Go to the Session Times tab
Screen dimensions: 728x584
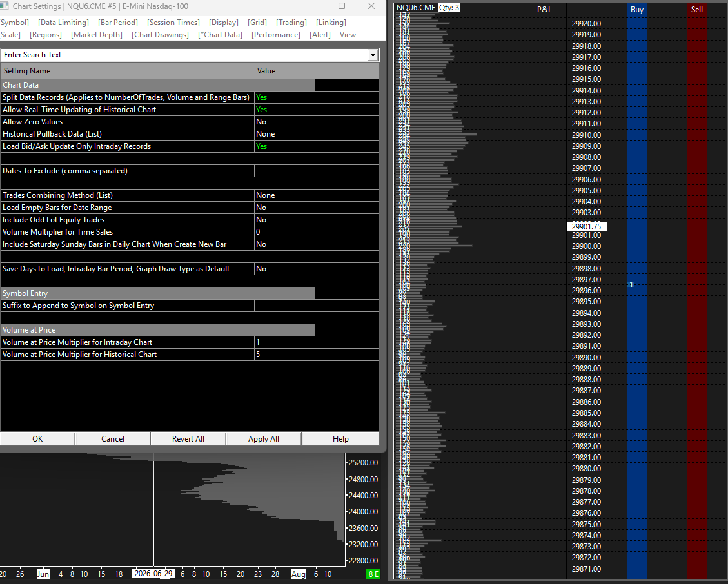click(x=173, y=23)
